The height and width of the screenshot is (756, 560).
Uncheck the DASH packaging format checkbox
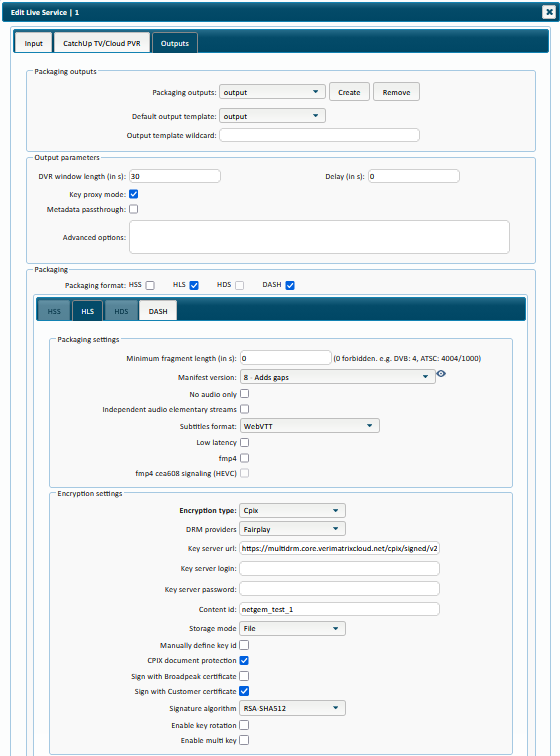point(290,285)
